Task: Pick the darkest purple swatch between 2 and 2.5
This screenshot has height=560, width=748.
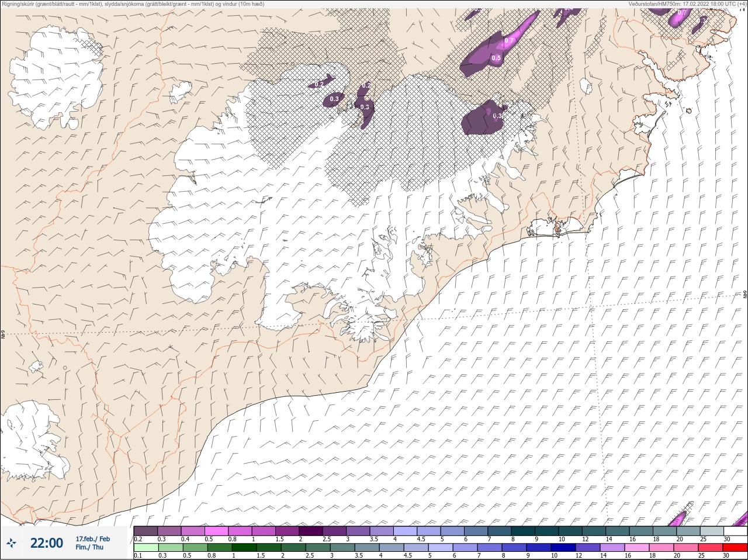Action: tap(311, 531)
